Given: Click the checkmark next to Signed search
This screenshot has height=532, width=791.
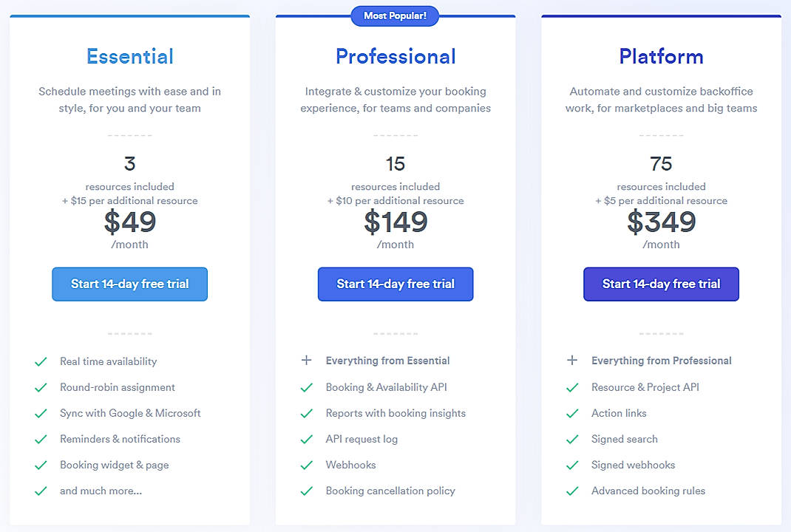Looking at the screenshot, I should click(x=573, y=439).
